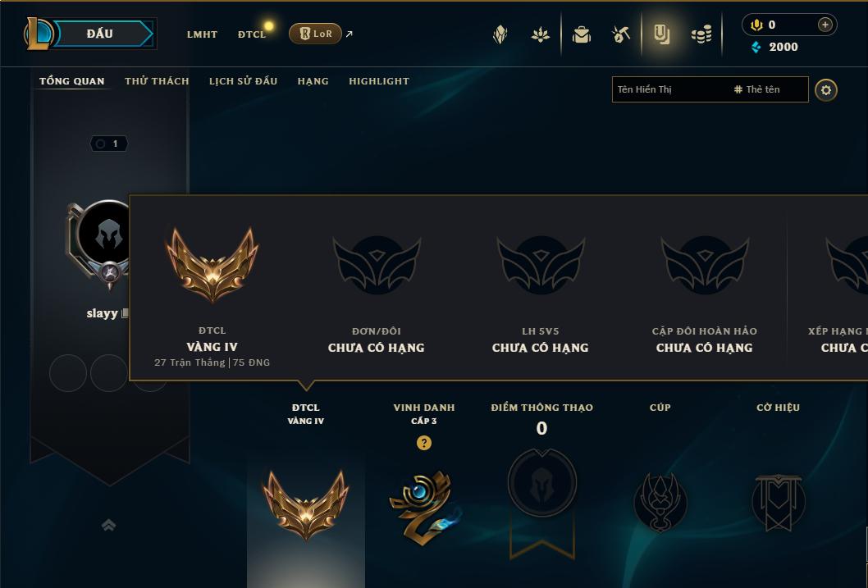This screenshot has height=588, width=868.
Task: Click the Cúp trophy emblem
Action: (660, 502)
